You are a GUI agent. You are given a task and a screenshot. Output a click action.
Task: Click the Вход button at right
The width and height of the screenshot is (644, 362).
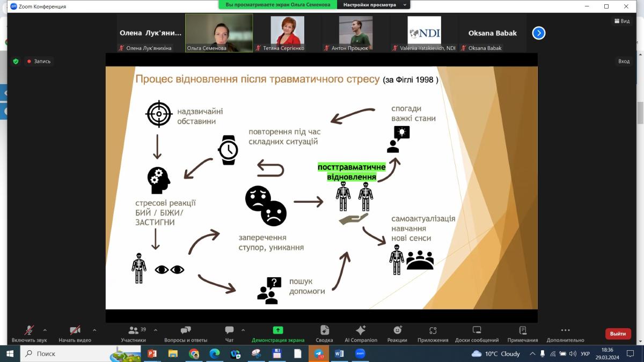tap(624, 61)
